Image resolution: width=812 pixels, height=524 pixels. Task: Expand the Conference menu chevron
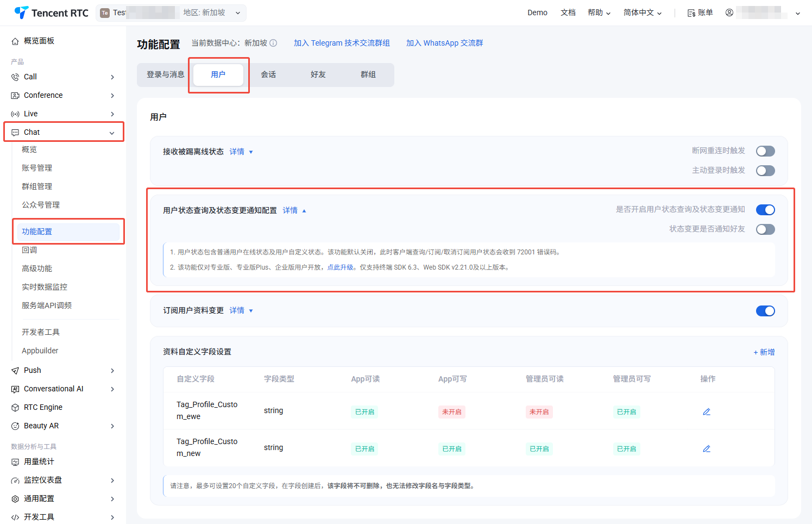(x=112, y=96)
